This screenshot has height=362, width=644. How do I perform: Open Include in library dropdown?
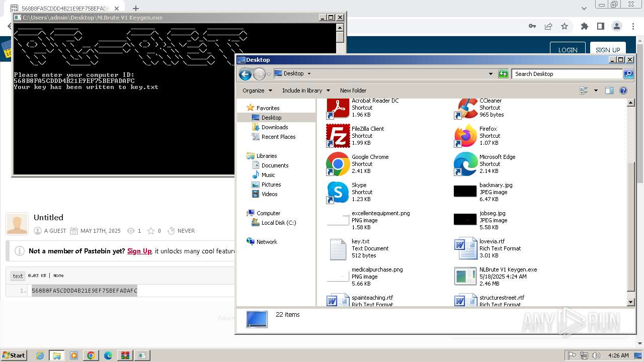pyautogui.click(x=306, y=90)
